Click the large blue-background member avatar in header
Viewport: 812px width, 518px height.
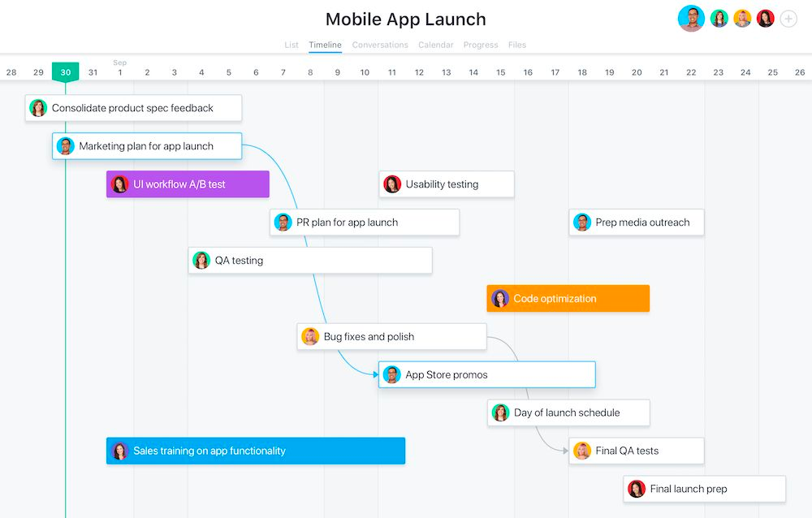pos(691,19)
